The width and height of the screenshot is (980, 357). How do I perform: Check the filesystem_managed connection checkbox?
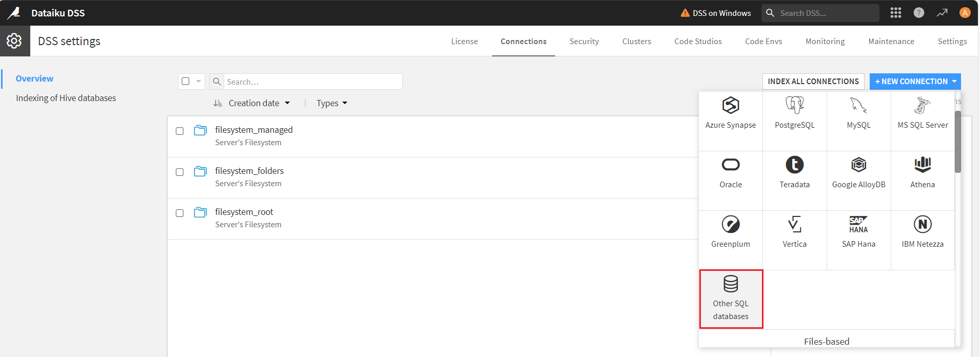point(180,131)
